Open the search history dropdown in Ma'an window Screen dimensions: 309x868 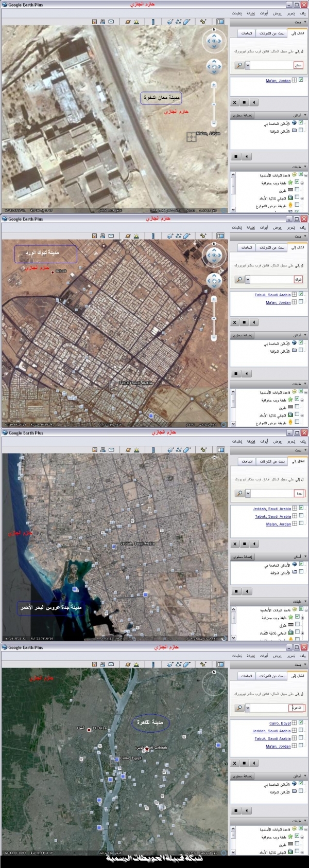[x=248, y=65]
